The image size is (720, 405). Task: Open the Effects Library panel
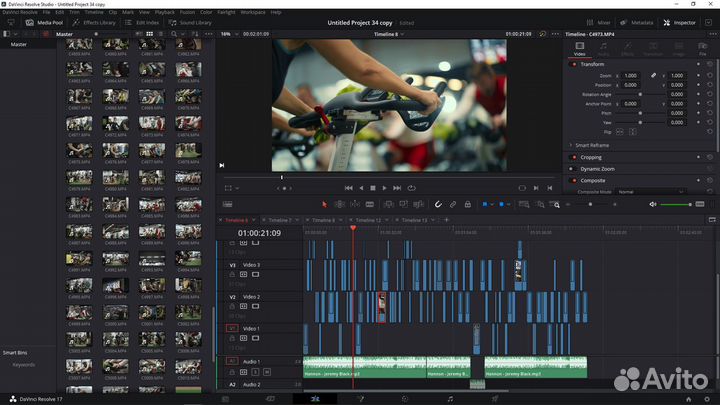click(x=95, y=22)
